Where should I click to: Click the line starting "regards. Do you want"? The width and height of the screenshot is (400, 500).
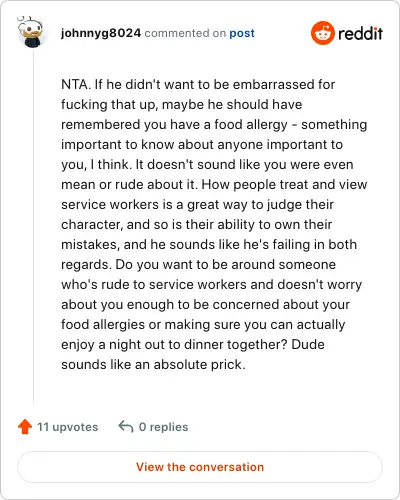pos(198,264)
